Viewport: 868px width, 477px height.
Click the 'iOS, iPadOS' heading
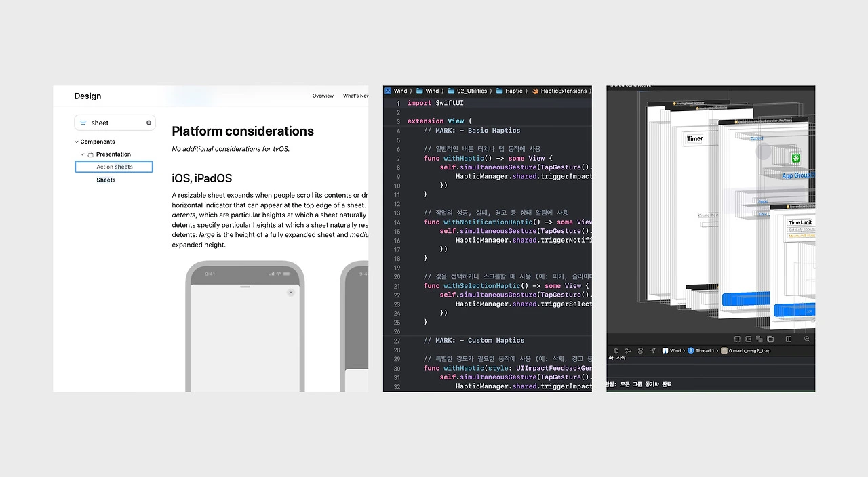coord(202,178)
